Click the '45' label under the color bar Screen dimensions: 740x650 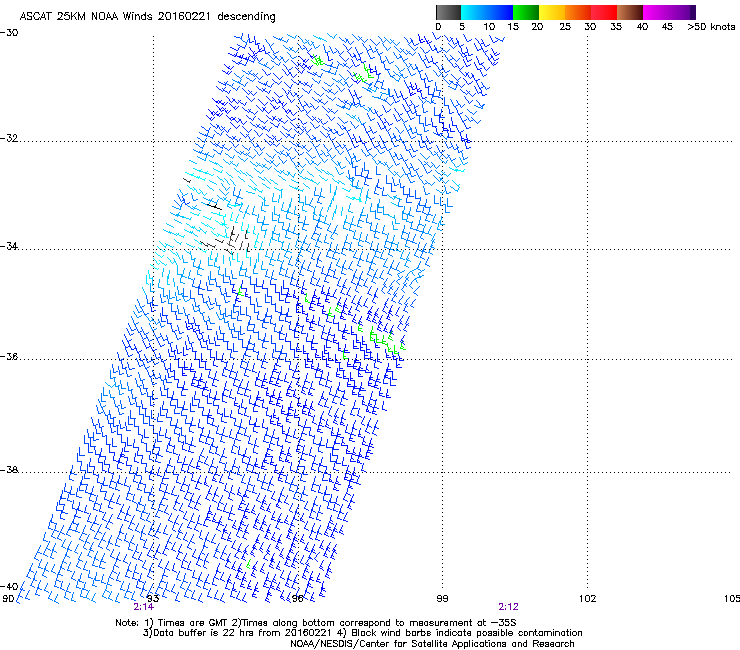coord(667,27)
